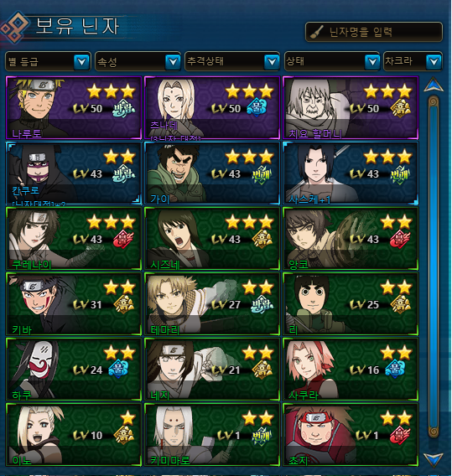Select the Temari level 27 card
Image resolution: width=452 pixels, height=476 pixels.
coord(211,304)
